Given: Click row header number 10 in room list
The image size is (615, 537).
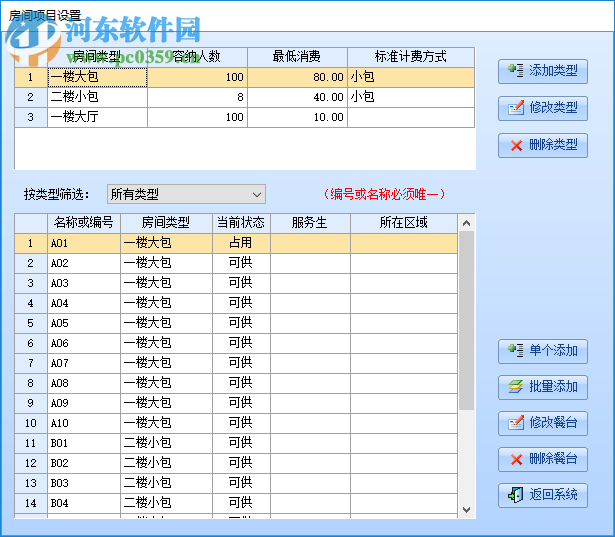Looking at the screenshot, I should tap(31, 423).
